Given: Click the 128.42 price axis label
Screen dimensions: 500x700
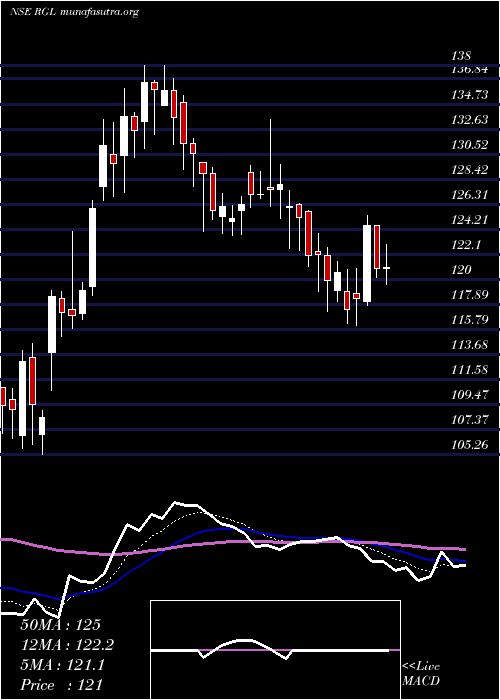Looking at the screenshot, I should tap(469, 170).
